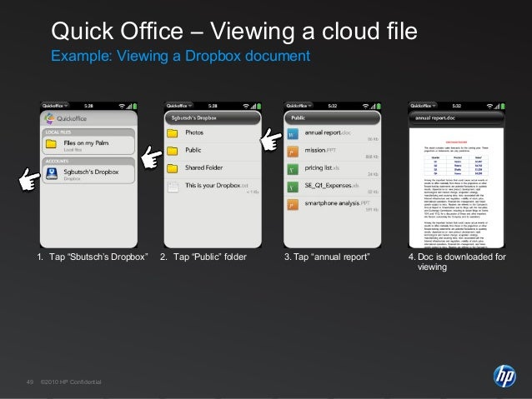Click the Files on my Palm folder icon
The height and width of the screenshot is (399, 532).
51,144
